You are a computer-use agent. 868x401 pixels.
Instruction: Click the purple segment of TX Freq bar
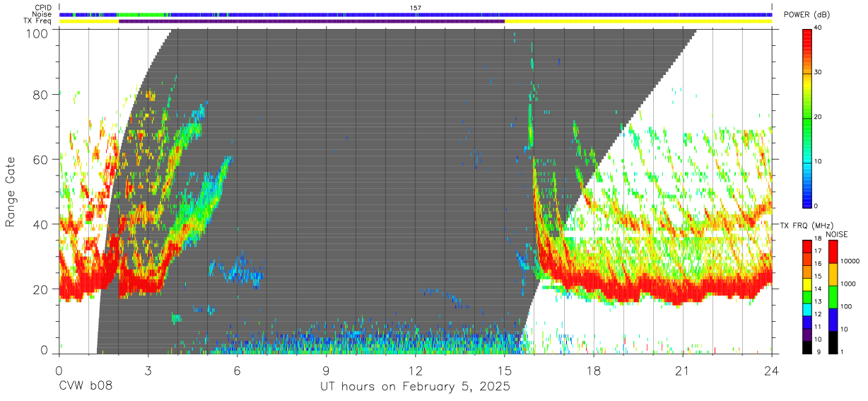pos(312,21)
